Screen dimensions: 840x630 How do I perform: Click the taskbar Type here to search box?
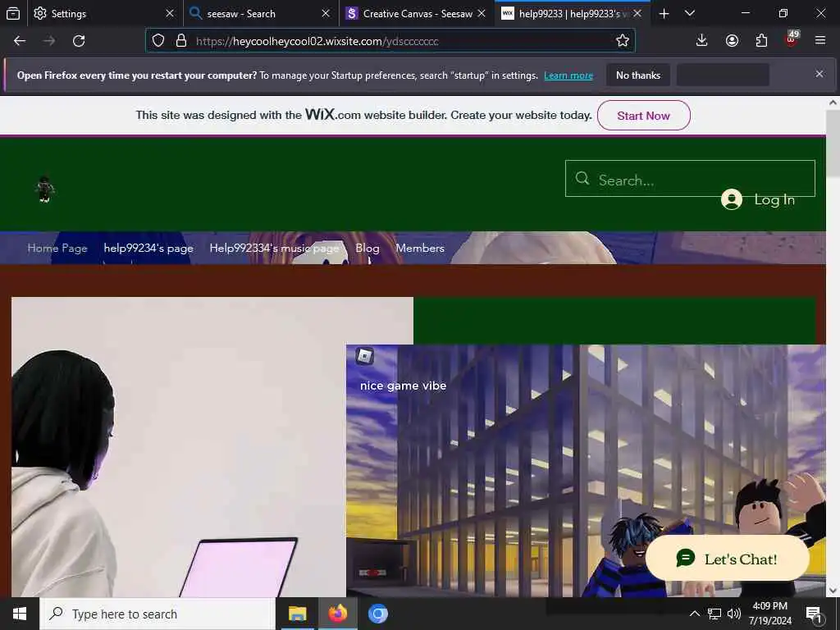tap(157, 614)
